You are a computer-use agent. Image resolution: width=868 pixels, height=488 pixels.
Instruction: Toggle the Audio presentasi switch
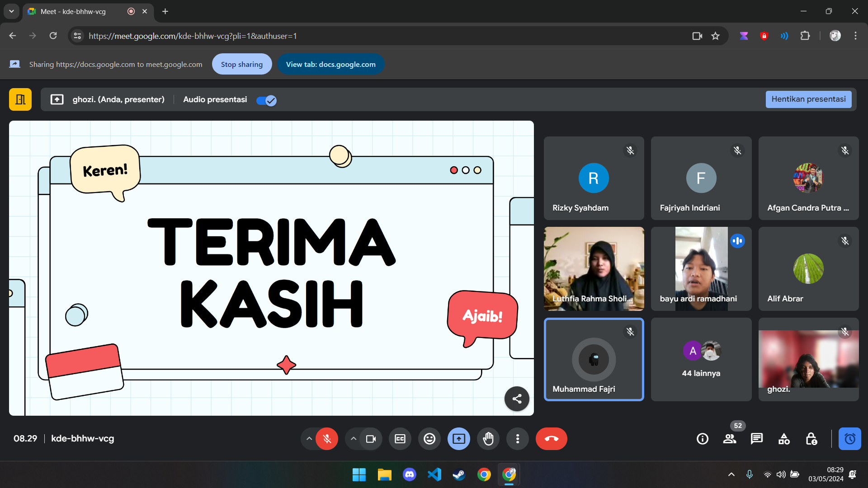[266, 100]
